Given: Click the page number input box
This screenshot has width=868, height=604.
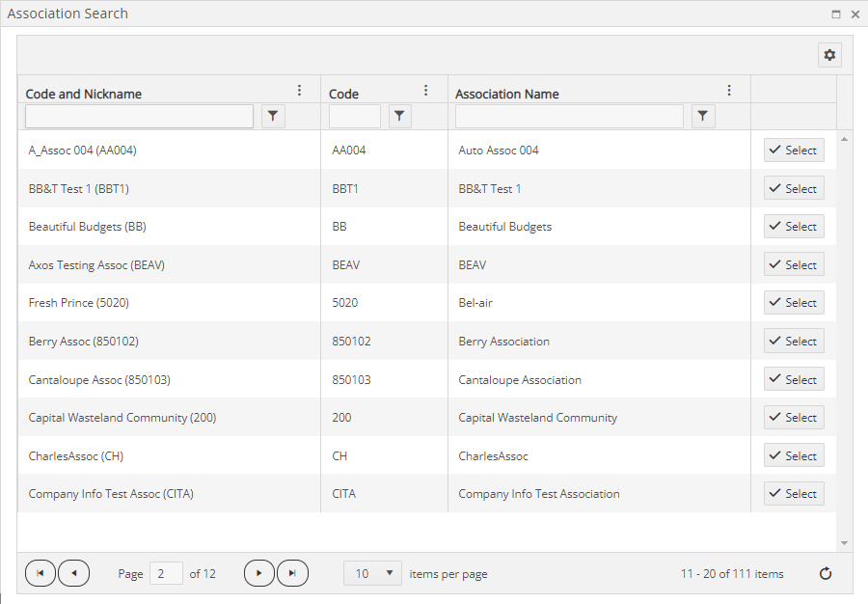Looking at the screenshot, I should pos(165,573).
